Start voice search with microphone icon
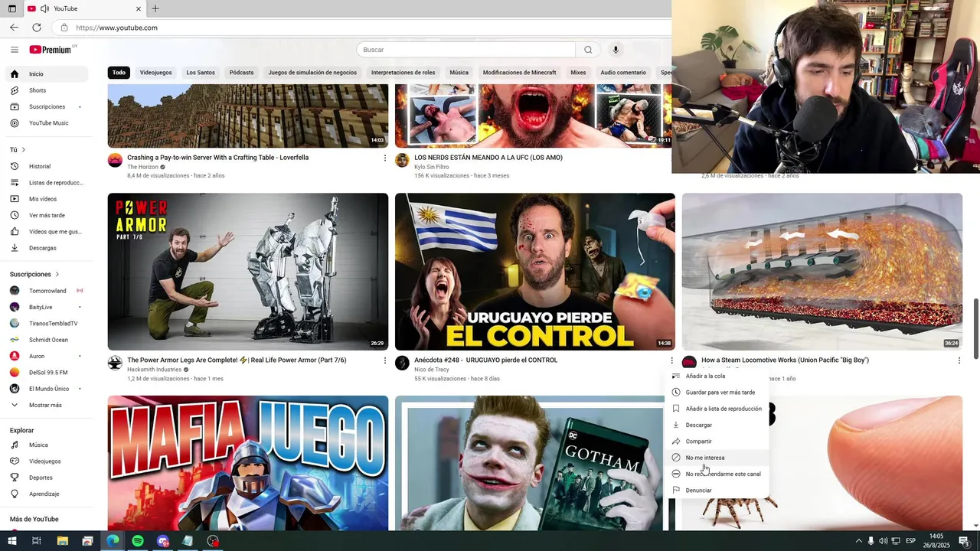This screenshot has height=551, width=980. point(616,50)
